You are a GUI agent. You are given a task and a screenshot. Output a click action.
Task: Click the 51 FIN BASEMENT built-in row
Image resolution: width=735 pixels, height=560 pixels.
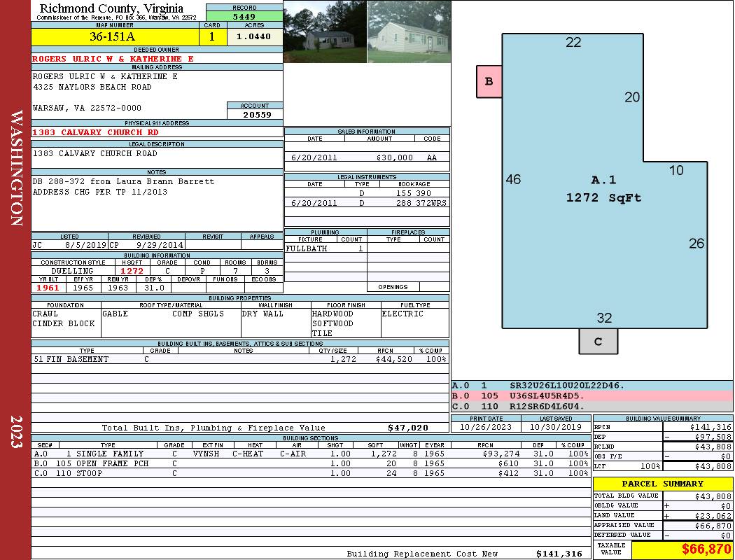(239, 359)
